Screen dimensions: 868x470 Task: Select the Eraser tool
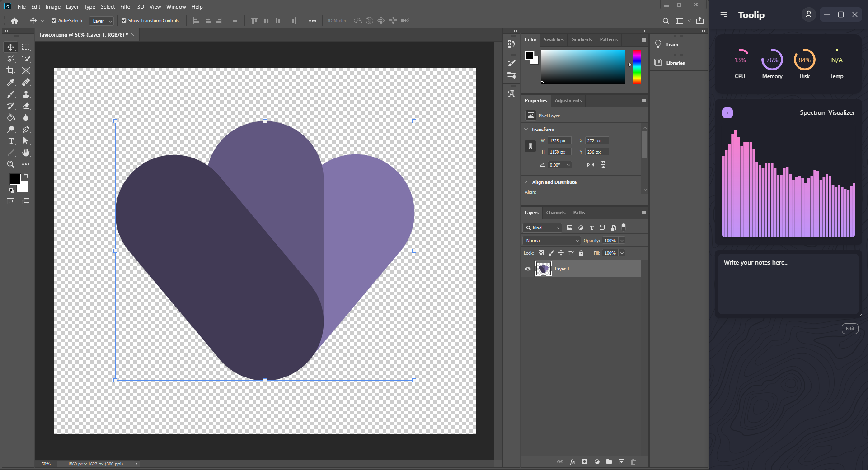click(x=26, y=106)
